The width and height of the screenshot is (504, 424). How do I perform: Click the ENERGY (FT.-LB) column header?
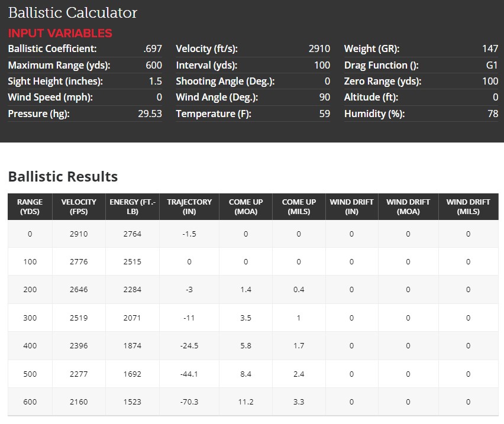pos(132,206)
